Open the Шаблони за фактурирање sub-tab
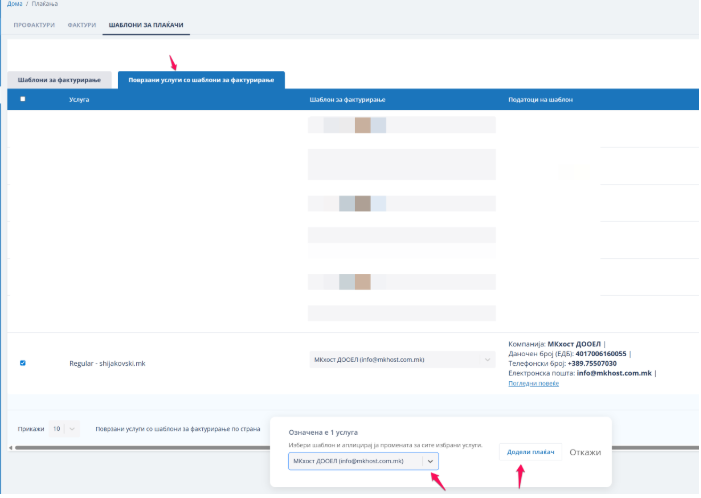This screenshot has height=498, width=701. pos(59,80)
